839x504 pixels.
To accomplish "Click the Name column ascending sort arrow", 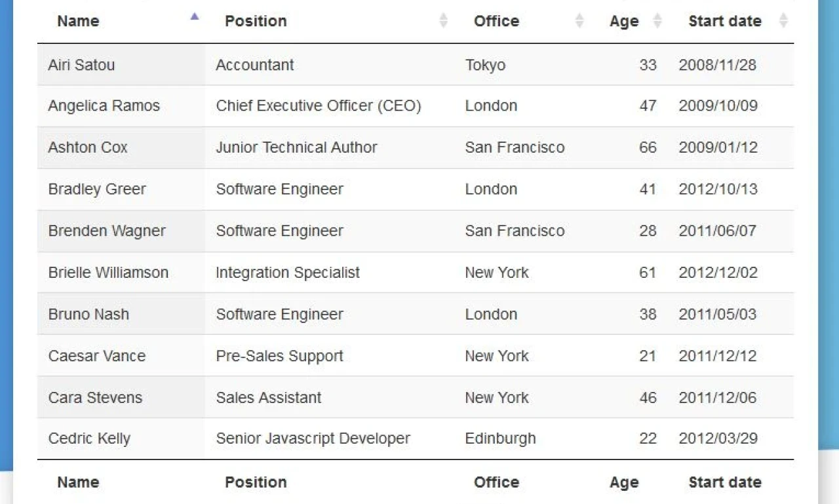I will (194, 18).
